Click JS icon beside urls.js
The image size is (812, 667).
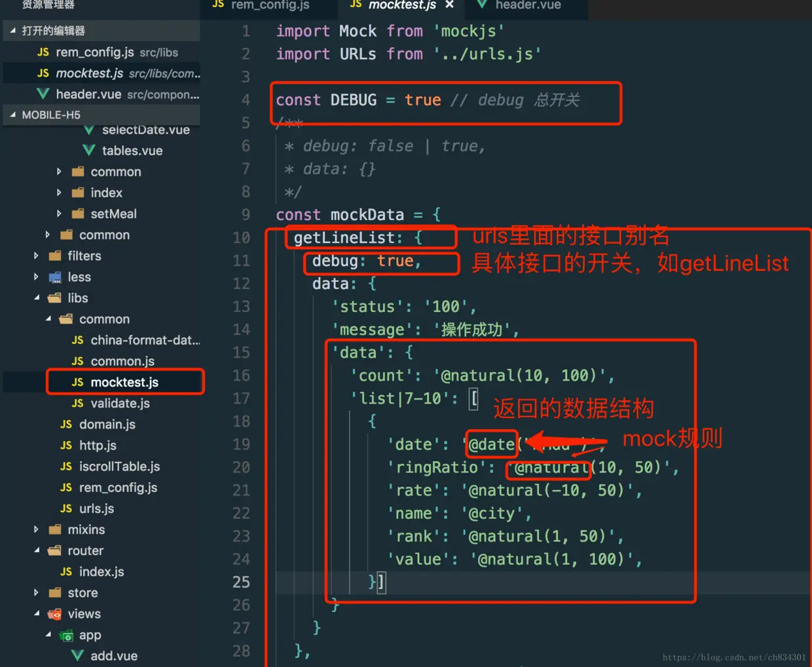click(x=66, y=508)
